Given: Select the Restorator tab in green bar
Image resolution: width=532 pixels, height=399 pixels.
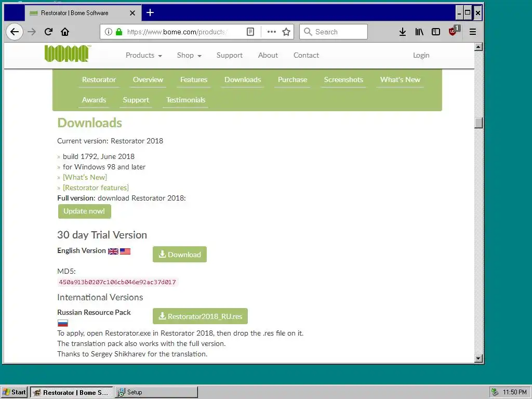Looking at the screenshot, I should 99,79.
